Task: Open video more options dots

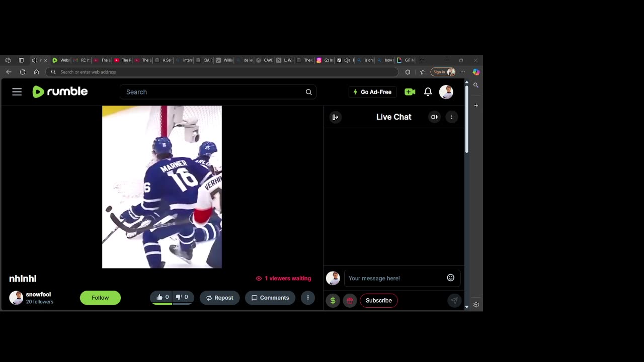Action: [x=308, y=298]
